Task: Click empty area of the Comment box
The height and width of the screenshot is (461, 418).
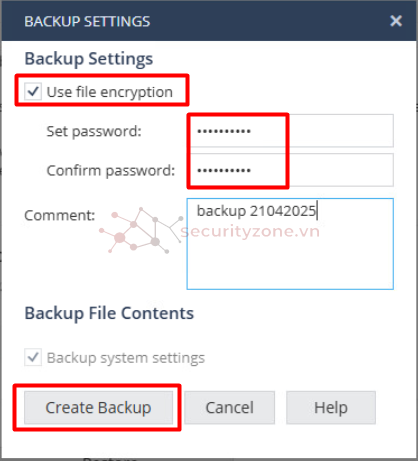Action: (x=290, y=263)
